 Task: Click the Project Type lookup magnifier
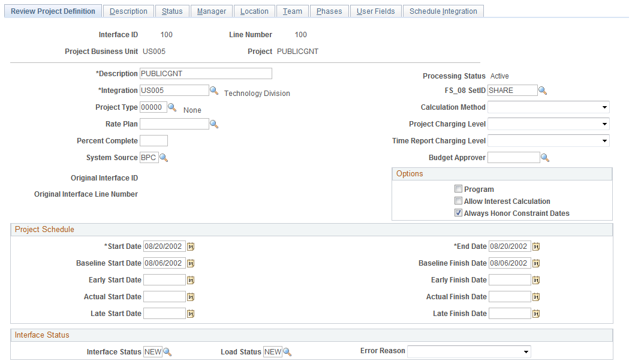pos(172,107)
